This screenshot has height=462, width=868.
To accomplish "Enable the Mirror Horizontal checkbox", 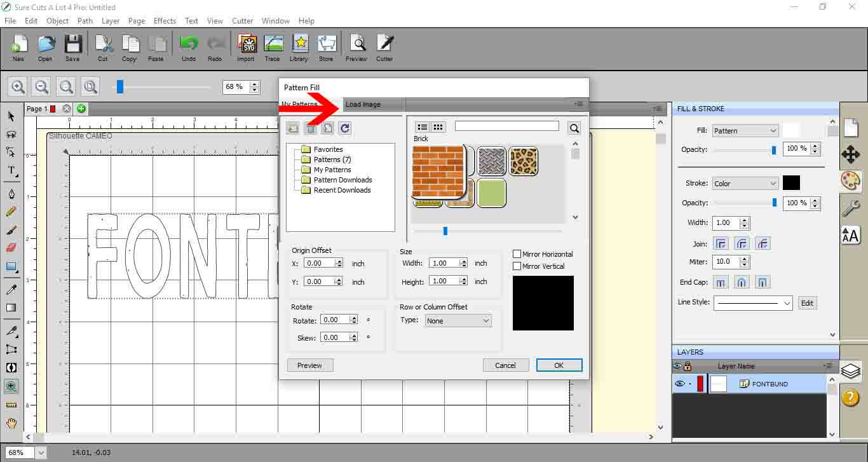I will 517,254.
